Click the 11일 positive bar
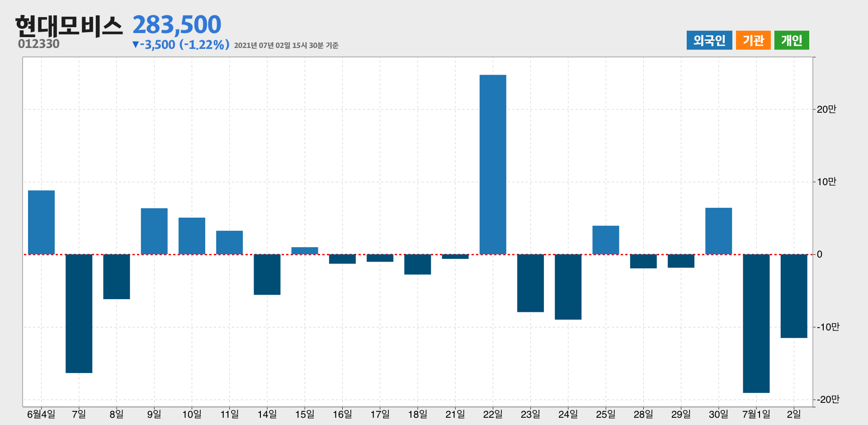 (229, 243)
